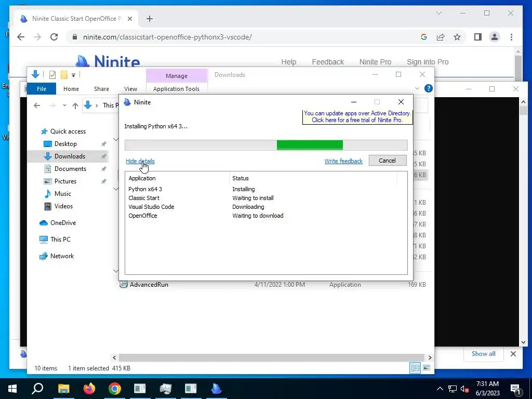532x399 pixels.
Task: Open Chrome profile avatar
Action: click(495, 37)
